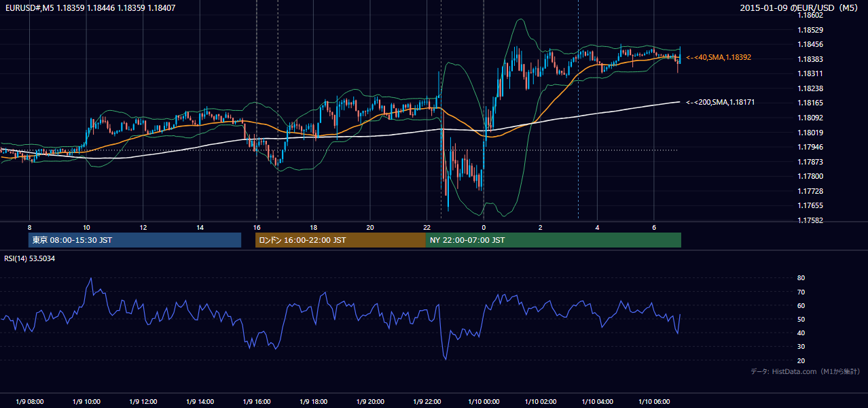Click RSI scale value 60
The image size is (868, 408).
pyautogui.click(x=801, y=305)
